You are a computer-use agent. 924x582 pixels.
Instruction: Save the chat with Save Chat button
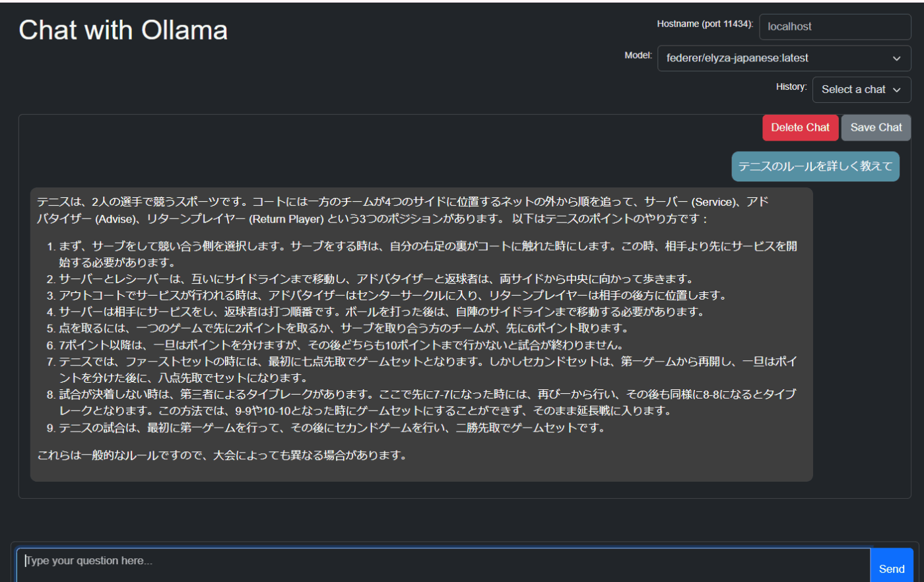click(876, 127)
